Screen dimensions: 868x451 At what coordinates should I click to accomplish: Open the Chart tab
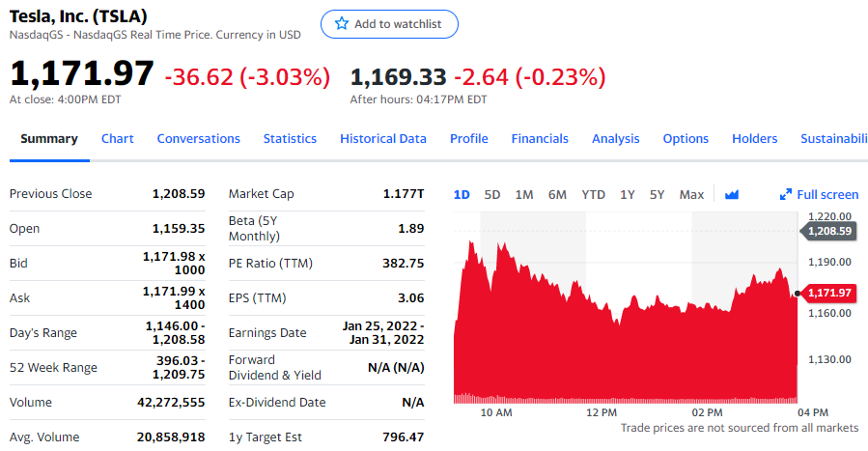(117, 138)
